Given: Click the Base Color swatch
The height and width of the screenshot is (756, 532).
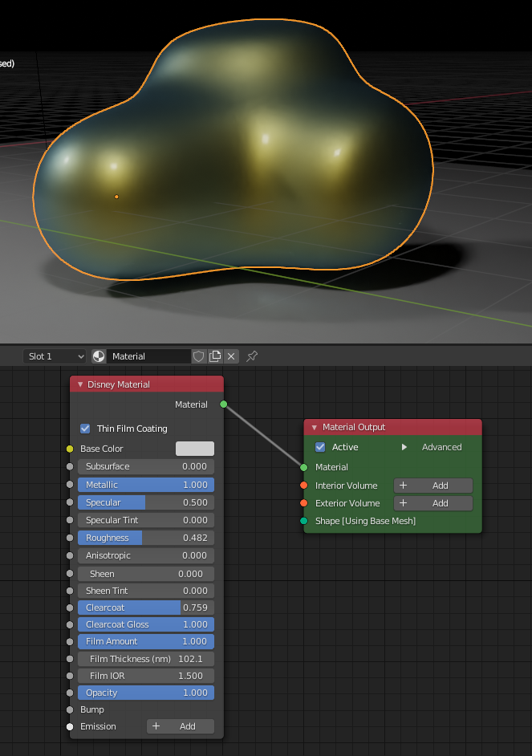Looking at the screenshot, I should pos(195,449).
